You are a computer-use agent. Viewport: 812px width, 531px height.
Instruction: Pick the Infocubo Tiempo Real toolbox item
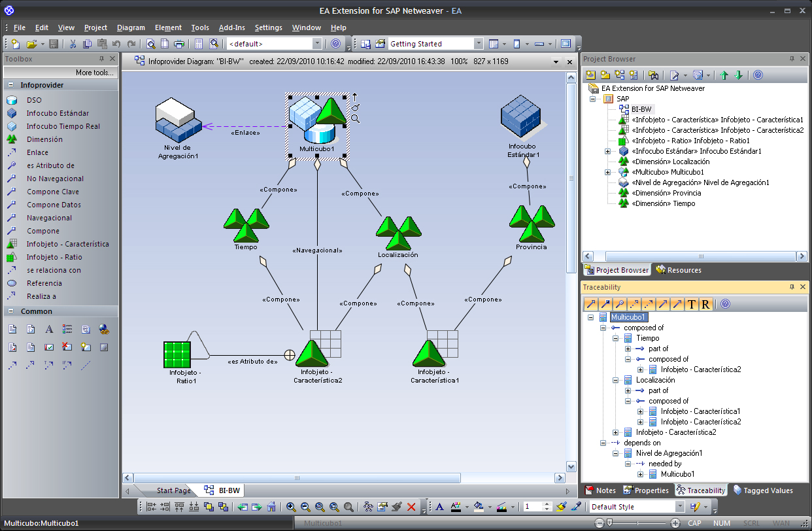point(63,126)
